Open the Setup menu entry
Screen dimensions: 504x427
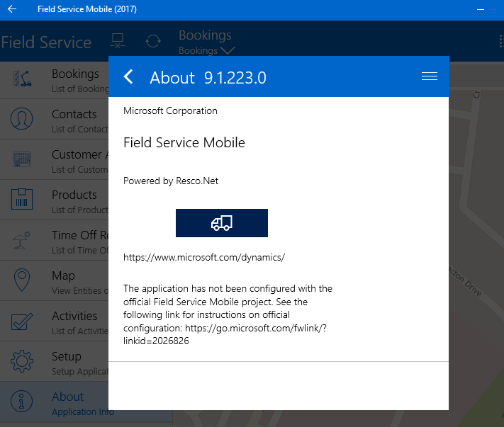coord(55,361)
